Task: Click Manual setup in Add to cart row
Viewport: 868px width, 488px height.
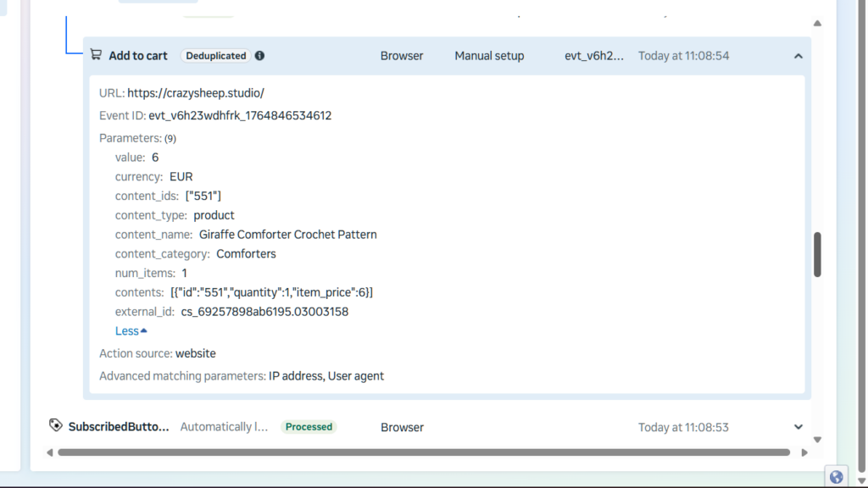Action: (x=489, y=56)
